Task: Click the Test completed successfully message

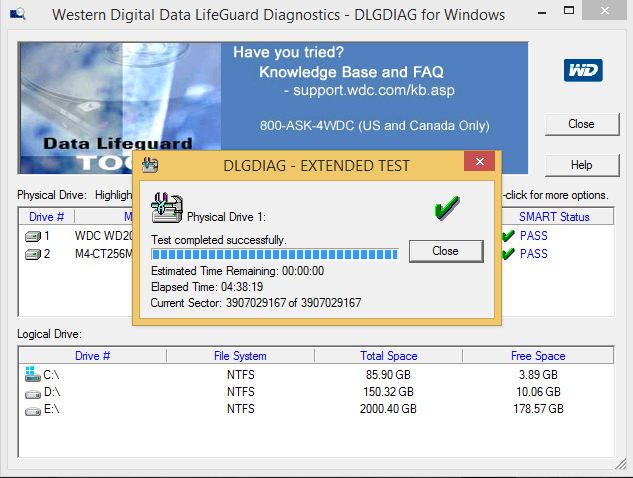Action: tap(218, 240)
